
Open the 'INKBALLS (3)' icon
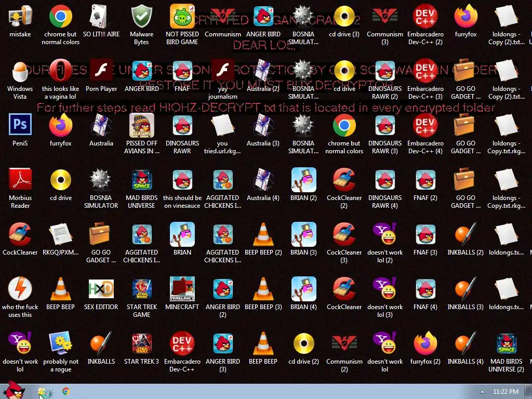(465, 288)
